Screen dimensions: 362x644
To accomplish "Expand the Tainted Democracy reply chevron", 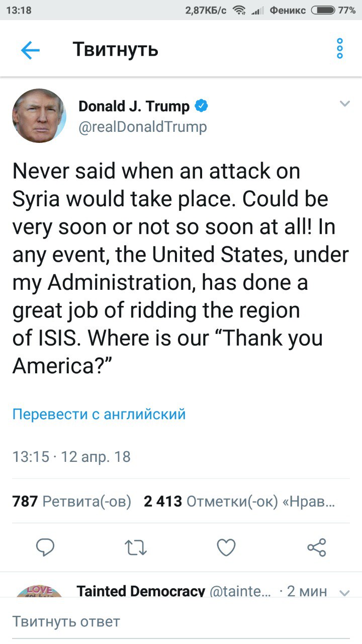I will click(x=344, y=592).
